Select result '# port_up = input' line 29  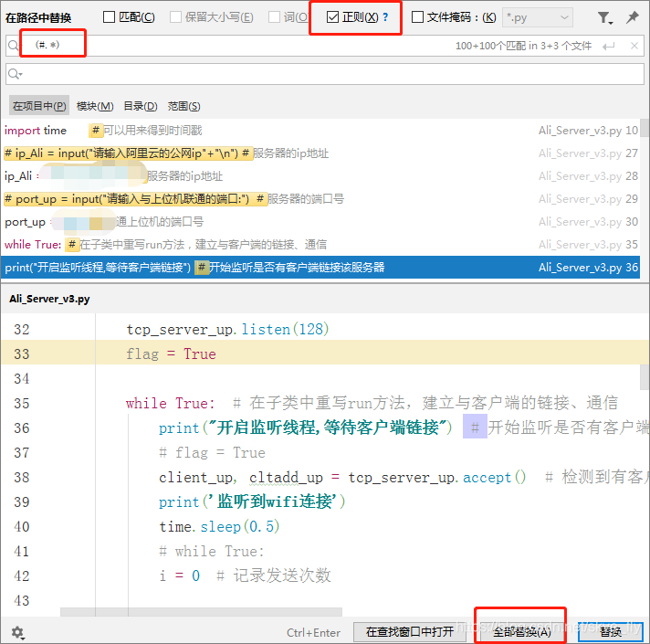[320, 199]
